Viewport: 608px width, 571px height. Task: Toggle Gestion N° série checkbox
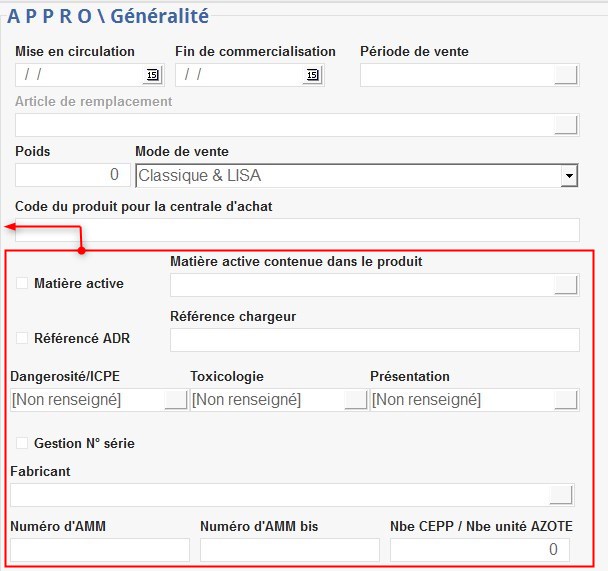tap(22, 443)
